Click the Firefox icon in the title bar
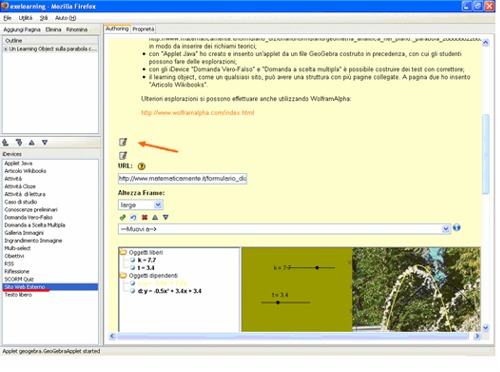 click(4, 6)
